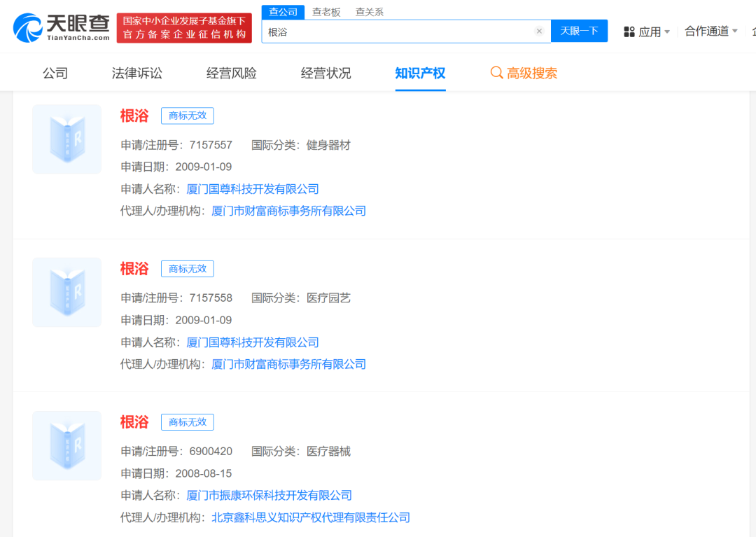Click classification 医疗园艺 text
Viewport: 756px width, 537px height.
tap(328, 298)
